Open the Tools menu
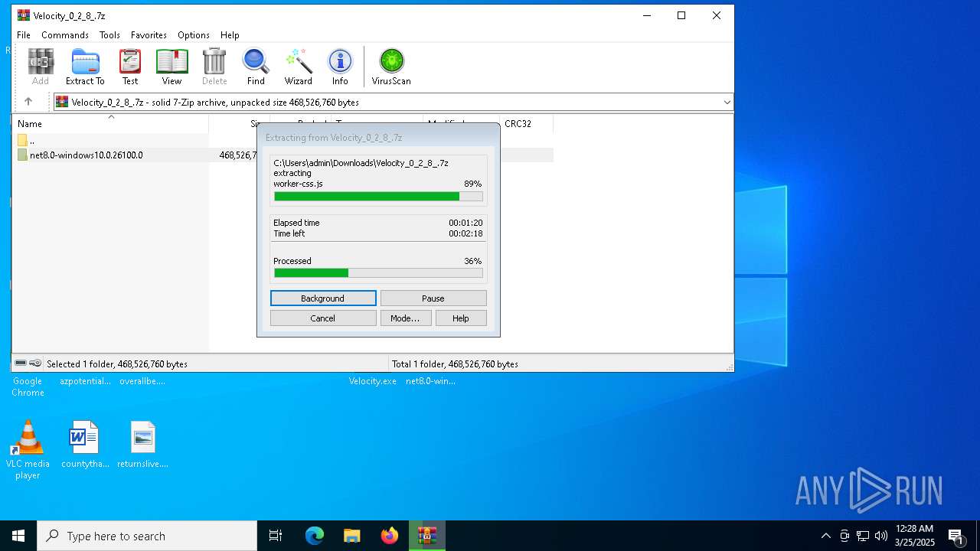The height and width of the screenshot is (551, 980). click(x=109, y=35)
